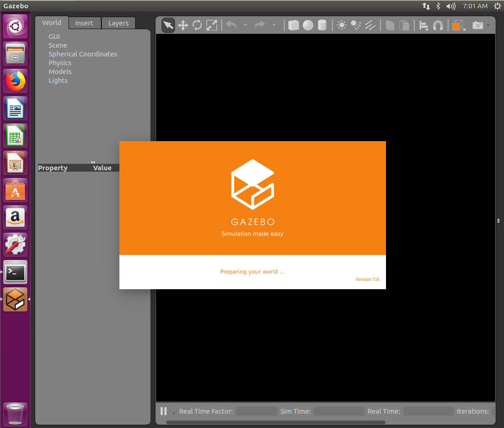Insert a box shape
Viewport: 504px width, 428px height.
tap(293, 25)
